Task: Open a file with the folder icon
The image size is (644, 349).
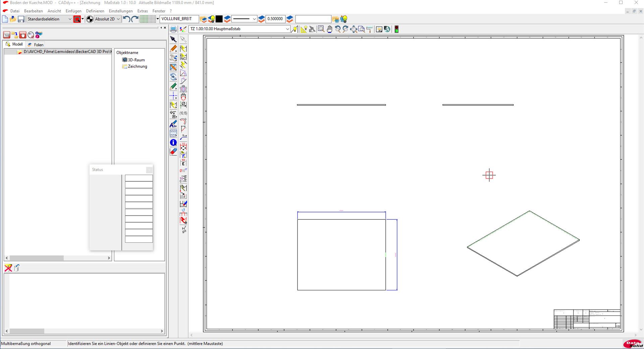Action: tap(13, 19)
